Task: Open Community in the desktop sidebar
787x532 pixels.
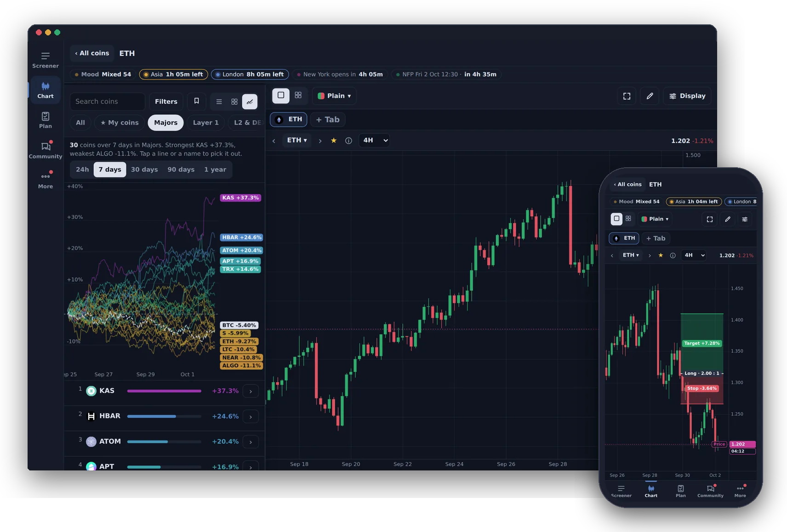Action: [x=45, y=150]
